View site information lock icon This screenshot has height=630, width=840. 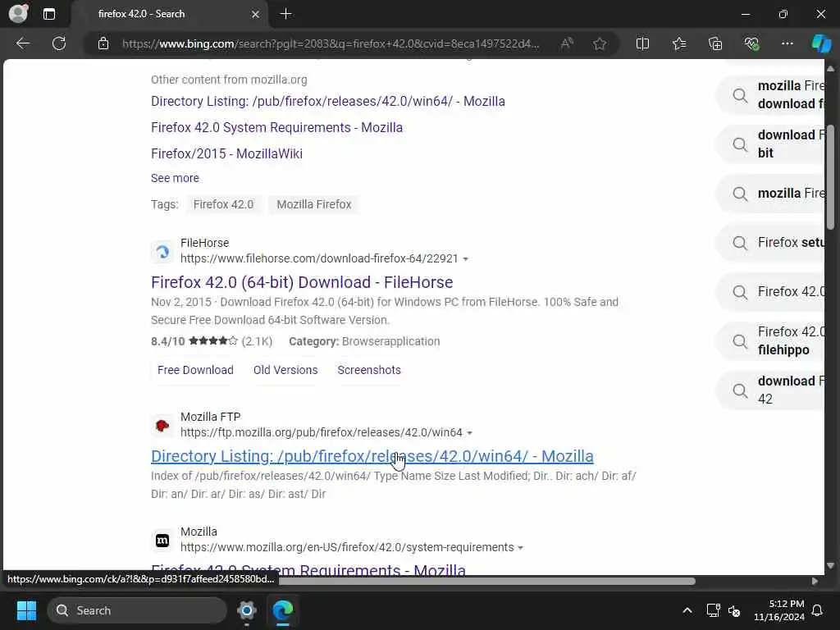103,44
